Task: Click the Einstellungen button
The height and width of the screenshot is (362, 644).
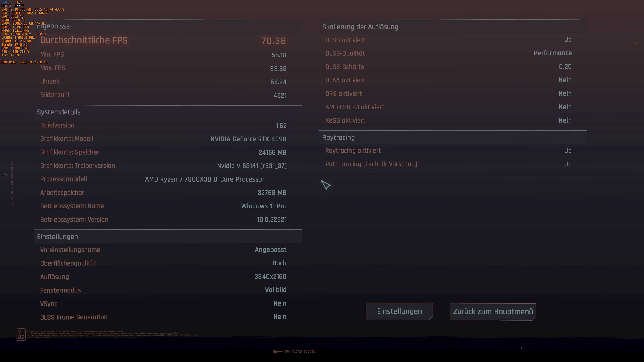Action: pos(399,311)
